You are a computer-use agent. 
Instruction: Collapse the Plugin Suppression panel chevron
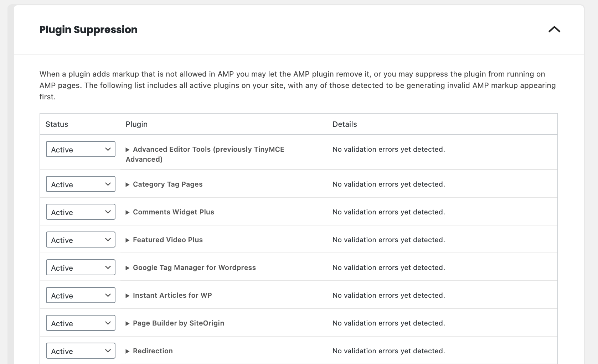554,30
